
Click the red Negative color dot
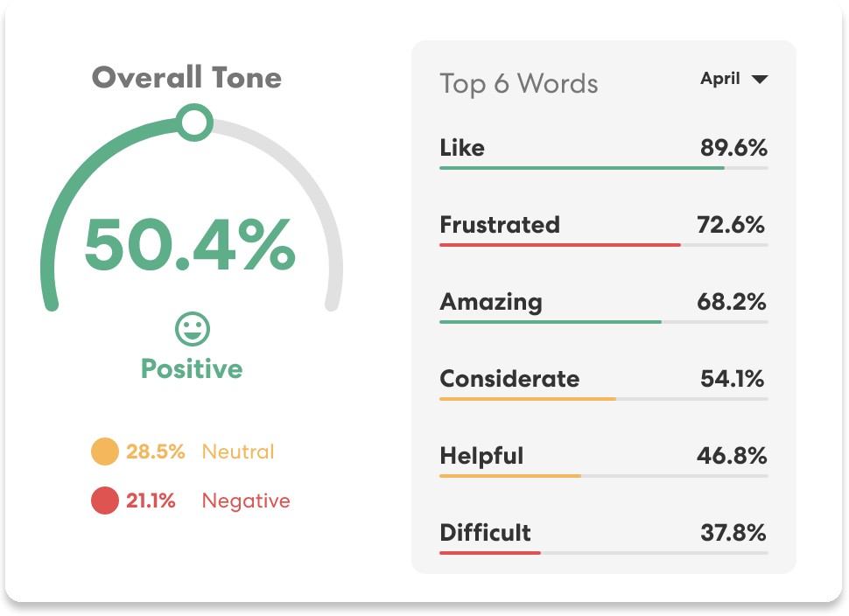[x=104, y=501]
